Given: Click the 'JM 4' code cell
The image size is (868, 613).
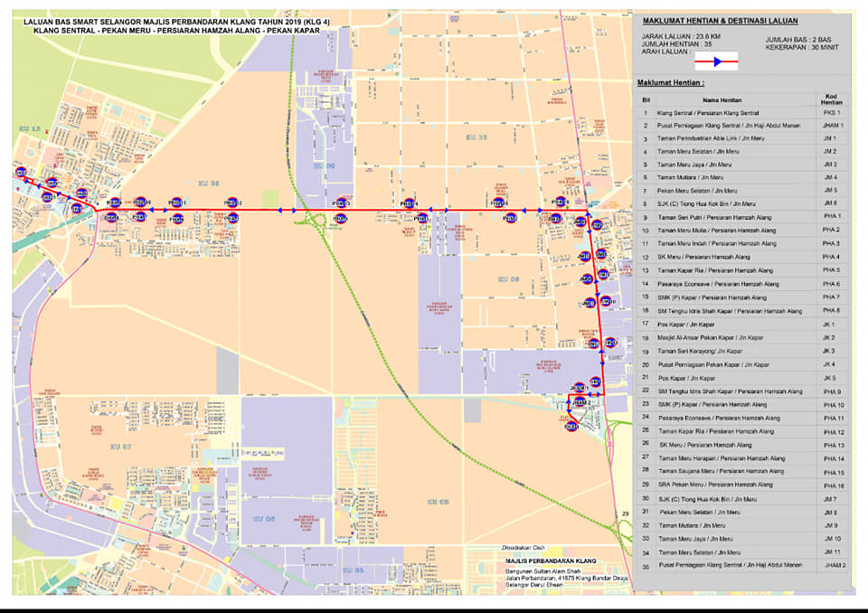Looking at the screenshot, I should click(x=830, y=177).
